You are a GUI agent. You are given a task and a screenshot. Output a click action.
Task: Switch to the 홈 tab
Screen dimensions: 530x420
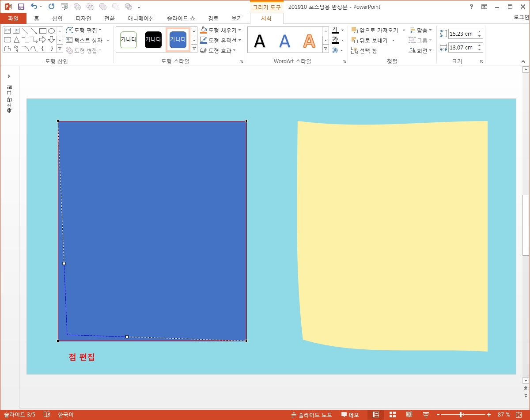37,19
